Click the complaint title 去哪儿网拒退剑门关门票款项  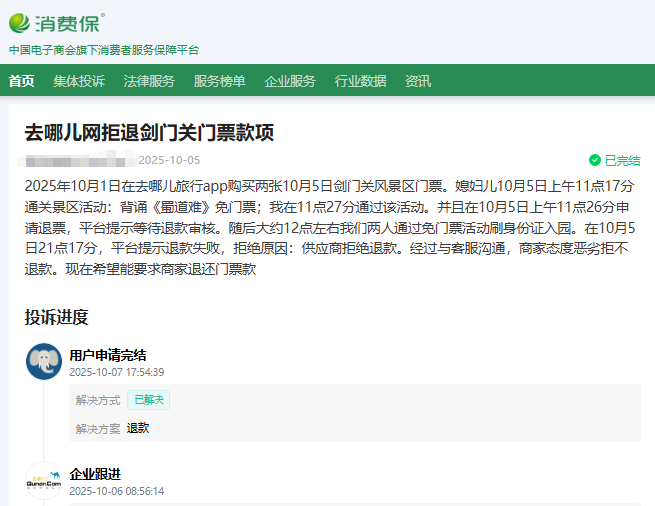click(149, 134)
